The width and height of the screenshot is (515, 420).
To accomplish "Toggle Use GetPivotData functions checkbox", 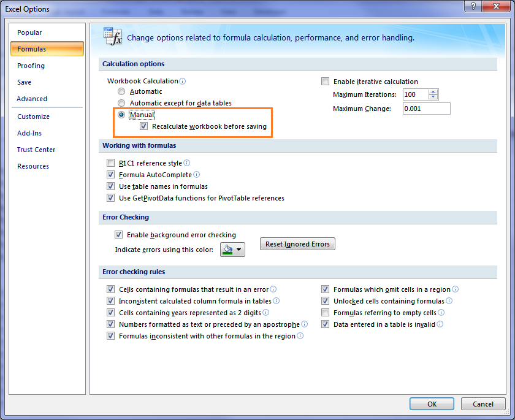I will coord(111,198).
